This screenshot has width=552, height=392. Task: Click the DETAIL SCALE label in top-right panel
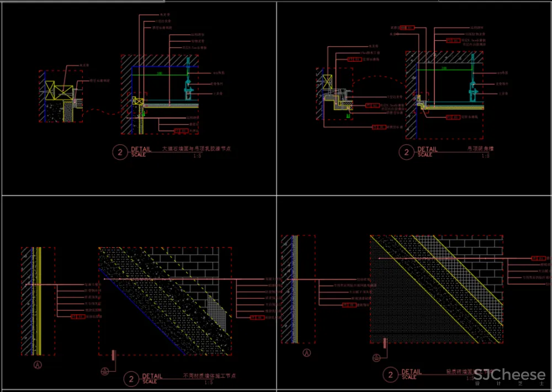pyautogui.click(x=427, y=152)
